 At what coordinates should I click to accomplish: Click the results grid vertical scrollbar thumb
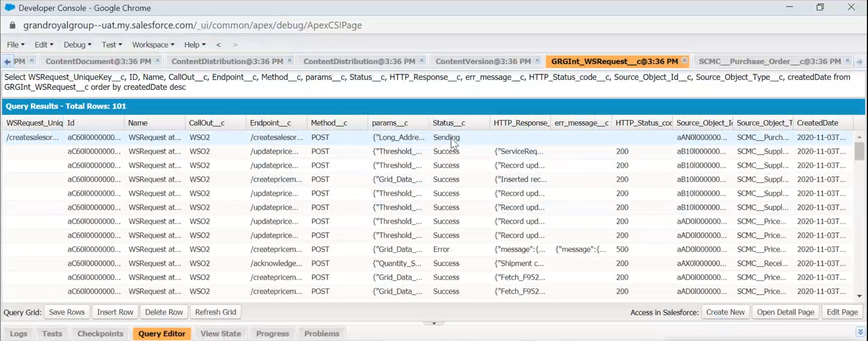tap(860, 151)
